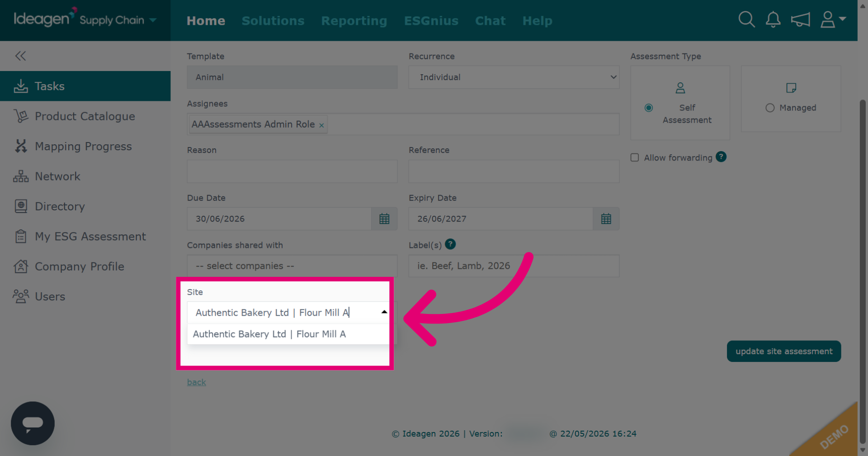Open the Help menu item
This screenshot has height=456, width=868.
click(538, 21)
